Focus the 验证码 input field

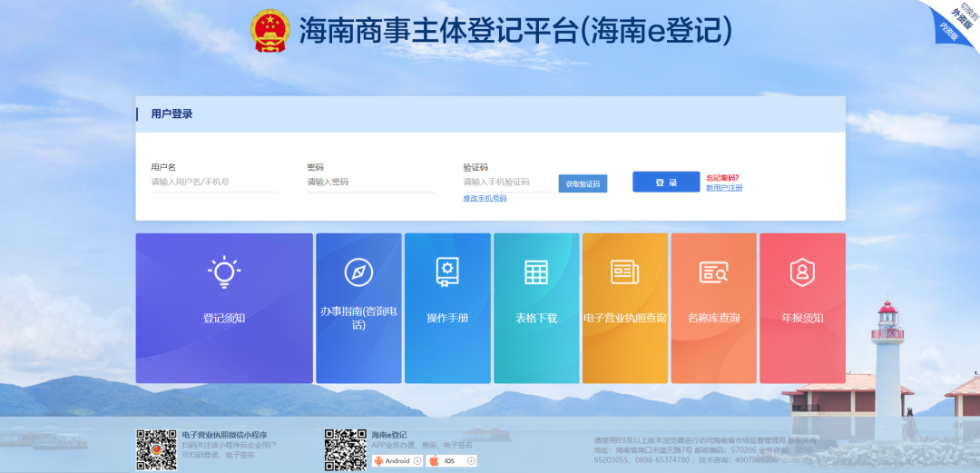(510, 182)
